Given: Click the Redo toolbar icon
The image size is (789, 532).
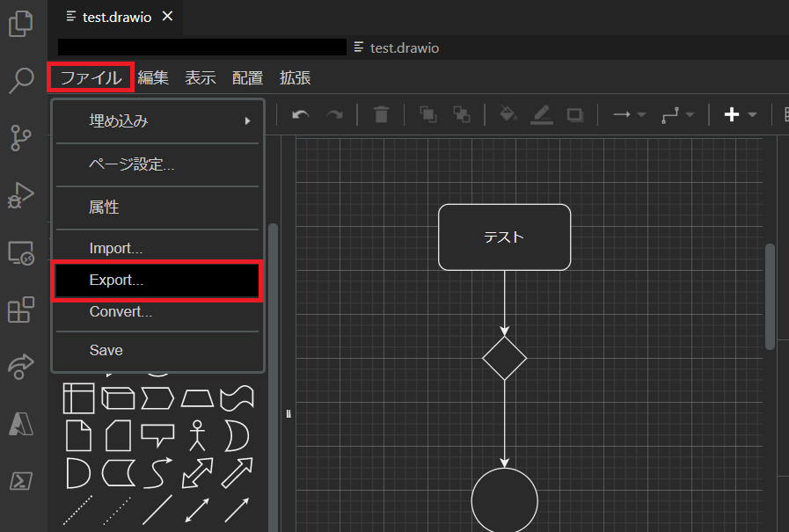Looking at the screenshot, I should (x=334, y=115).
